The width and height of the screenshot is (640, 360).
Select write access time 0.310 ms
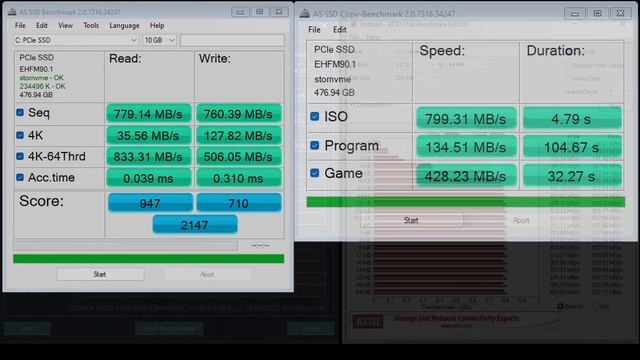tap(238, 178)
